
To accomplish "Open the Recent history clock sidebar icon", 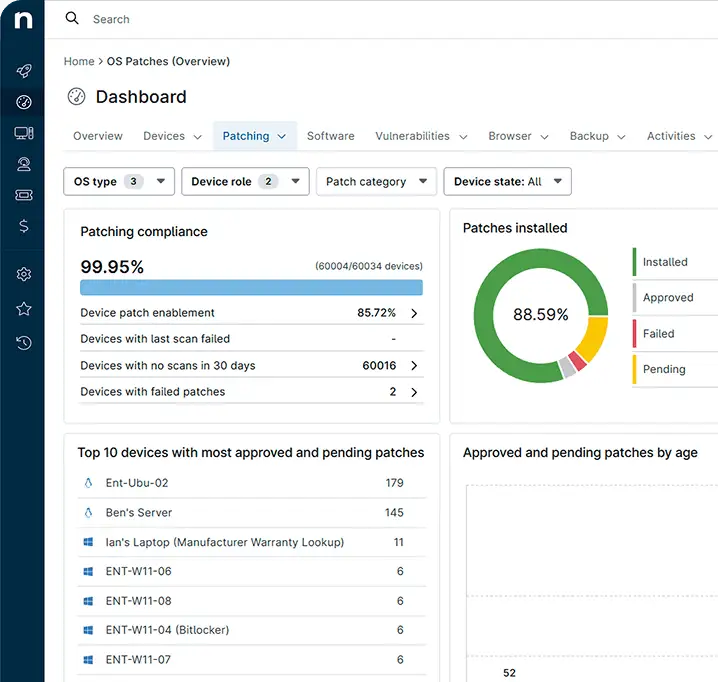I will click(x=24, y=343).
